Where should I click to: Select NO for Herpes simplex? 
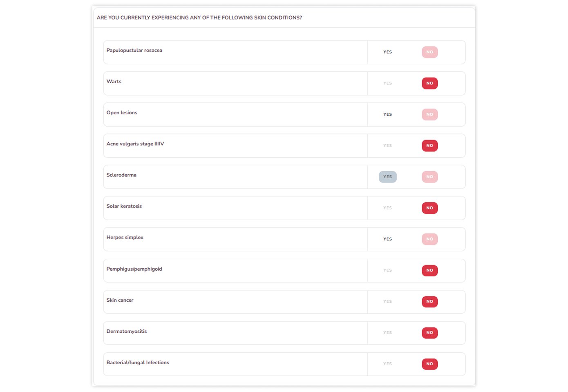[x=429, y=239]
